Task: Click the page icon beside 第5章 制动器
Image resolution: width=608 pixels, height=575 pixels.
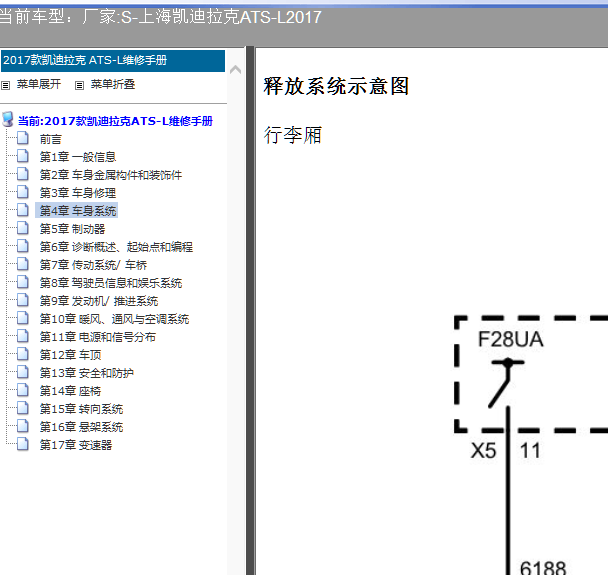Action: click(23, 228)
